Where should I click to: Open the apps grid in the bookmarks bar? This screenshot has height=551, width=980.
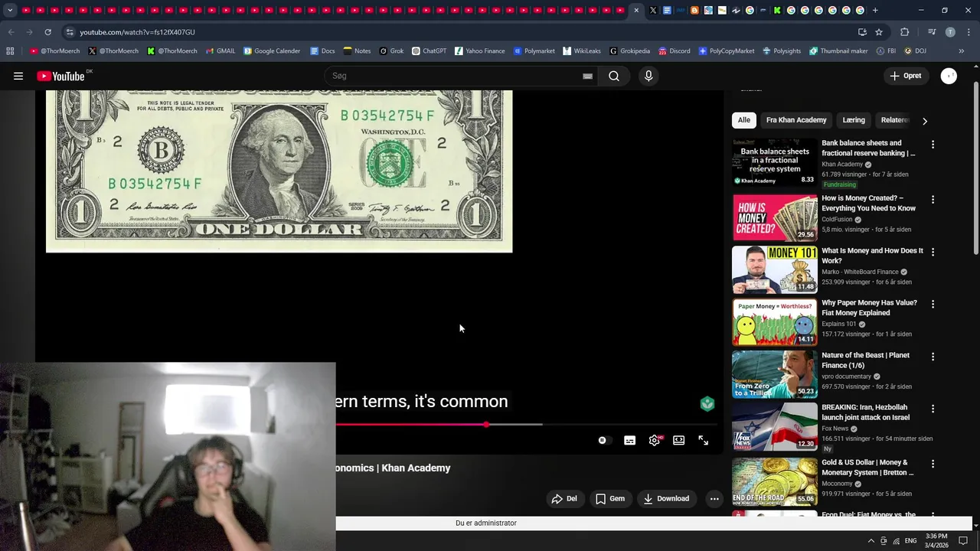click(10, 51)
